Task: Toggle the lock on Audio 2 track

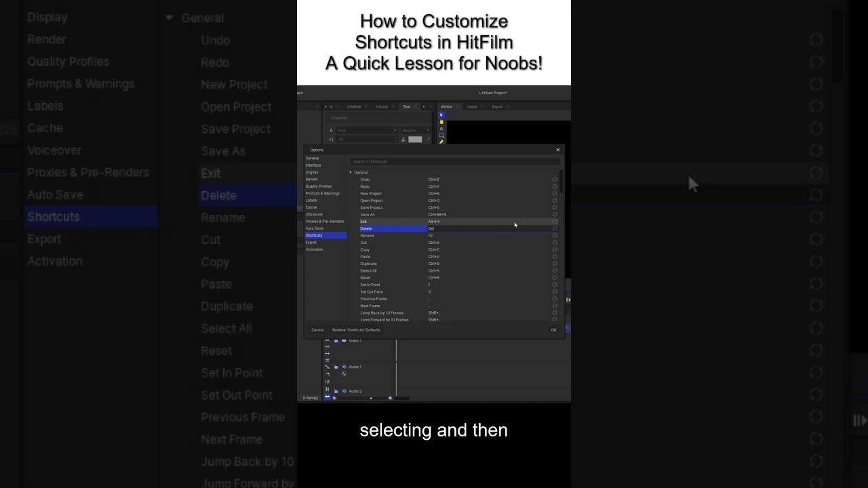Action: (x=336, y=391)
